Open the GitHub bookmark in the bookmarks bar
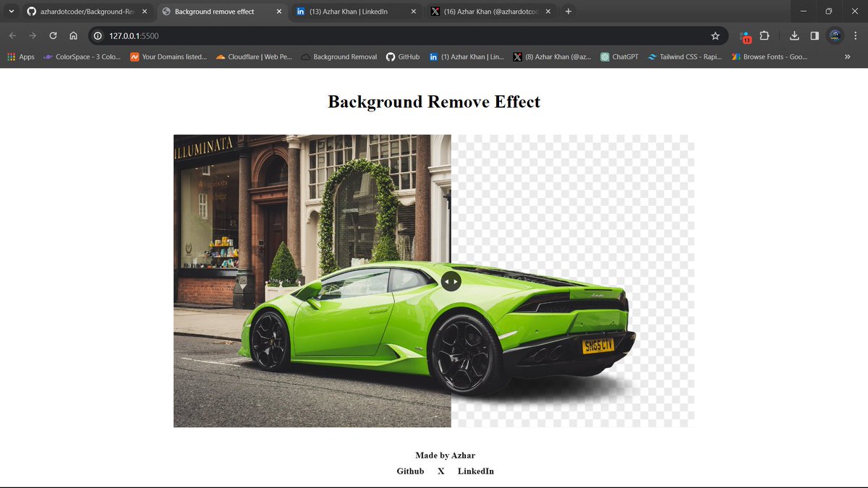 pos(402,56)
